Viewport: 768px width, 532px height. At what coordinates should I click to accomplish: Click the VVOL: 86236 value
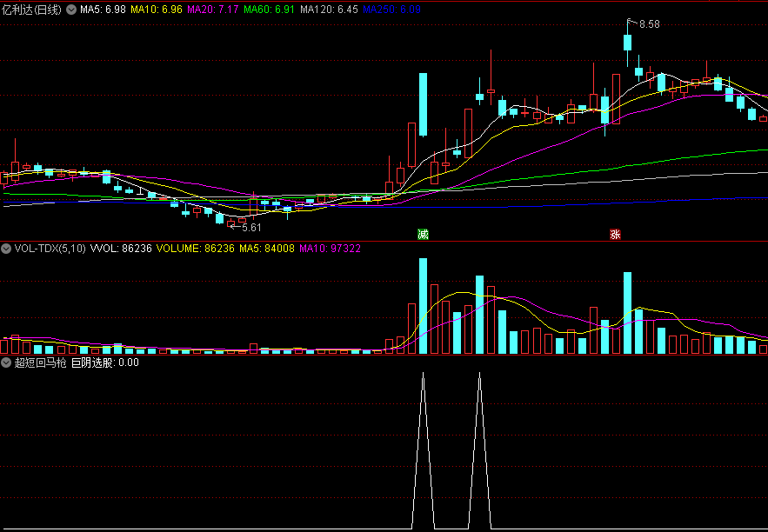coord(122,249)
